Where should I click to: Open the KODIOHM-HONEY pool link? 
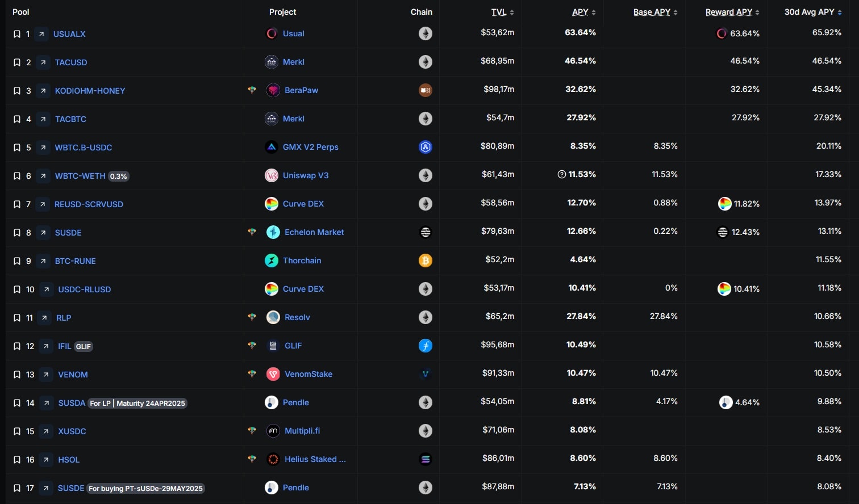pyautogui.click(x=90, y=91)
